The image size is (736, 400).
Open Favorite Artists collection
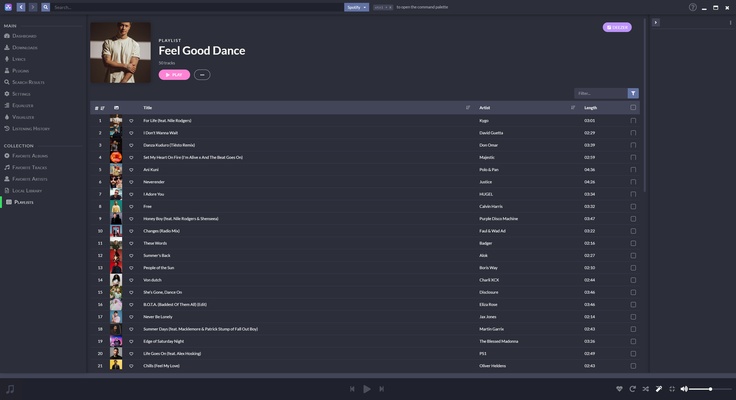coord(26,179)
